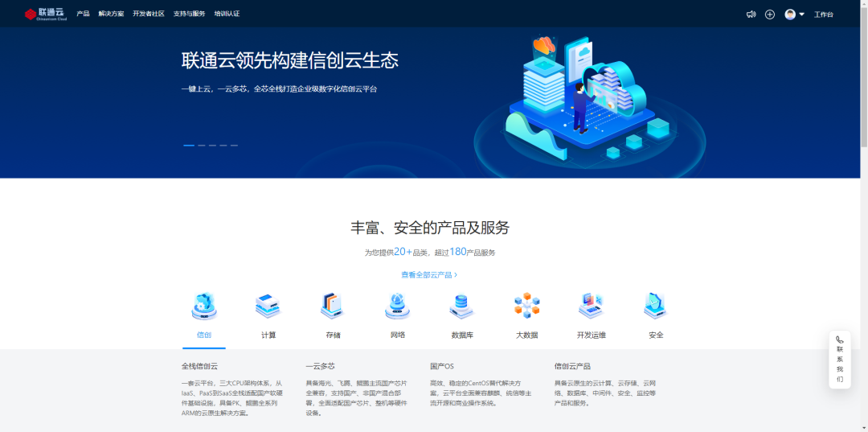Select the 数据库 product category icon
868x432 pixels.
coord(461,307)
